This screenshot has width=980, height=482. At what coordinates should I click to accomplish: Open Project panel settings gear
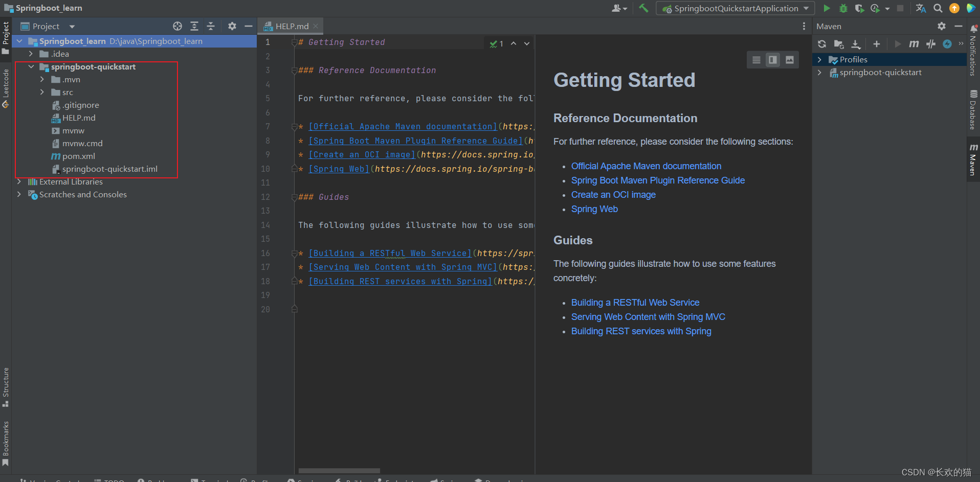pos(232,26)
